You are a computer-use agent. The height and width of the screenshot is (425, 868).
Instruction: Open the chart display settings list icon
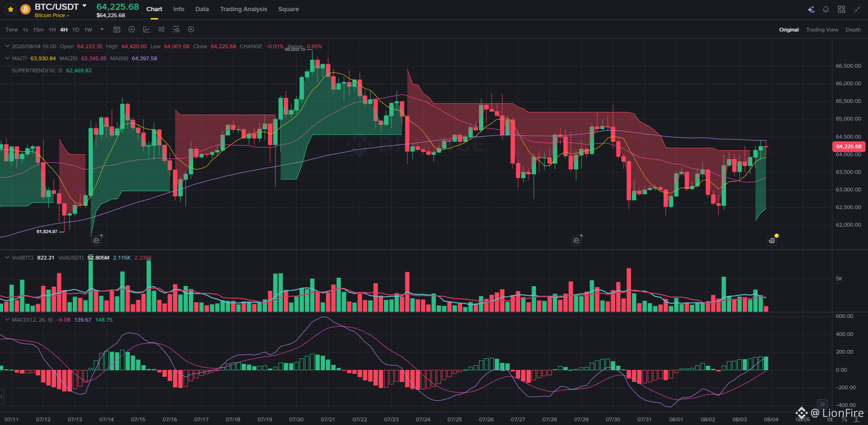pyautogui.click(x=176, y=29)
